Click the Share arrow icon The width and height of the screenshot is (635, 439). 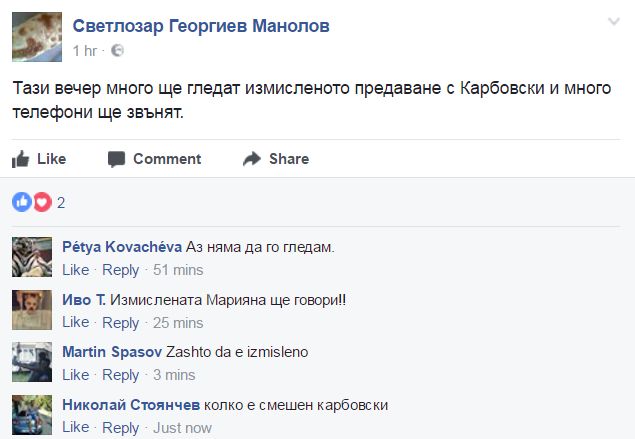(251, 159)
